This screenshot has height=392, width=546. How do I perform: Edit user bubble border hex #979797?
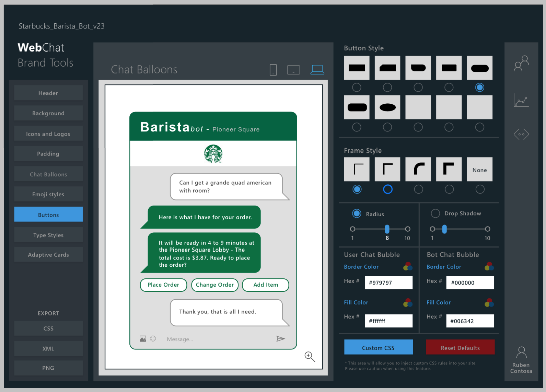(x=388, y=283)
